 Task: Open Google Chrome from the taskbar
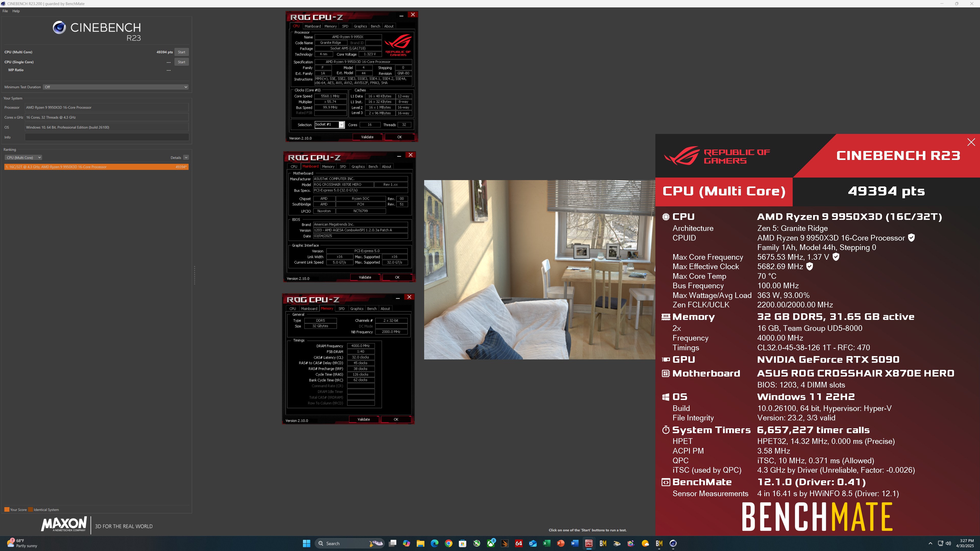pyautogui.click(x=449, y=543)
